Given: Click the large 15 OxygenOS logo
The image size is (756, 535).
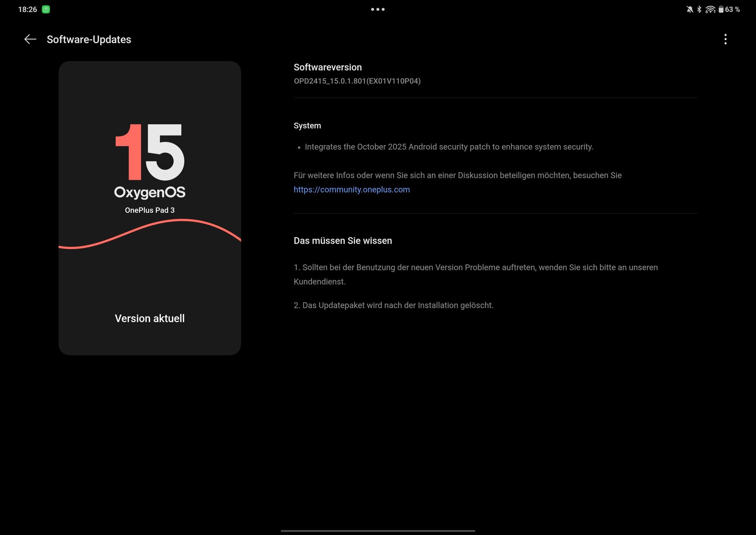Looking at the screenshot, I should point(150,152).
